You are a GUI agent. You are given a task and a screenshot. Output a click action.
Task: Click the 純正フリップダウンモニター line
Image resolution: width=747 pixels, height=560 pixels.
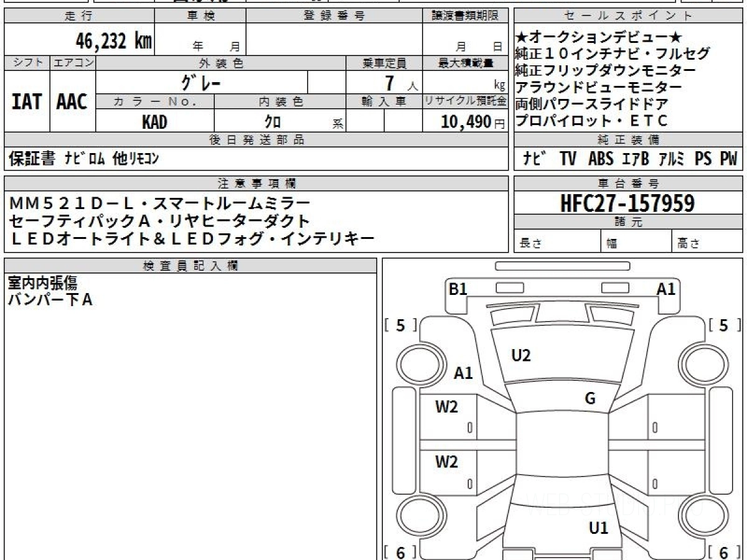pyautogui.click(x=605, y=71)
